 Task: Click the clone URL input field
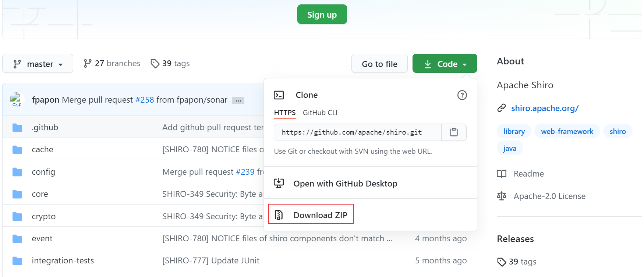pyautogui.click(x=357, y=132)
